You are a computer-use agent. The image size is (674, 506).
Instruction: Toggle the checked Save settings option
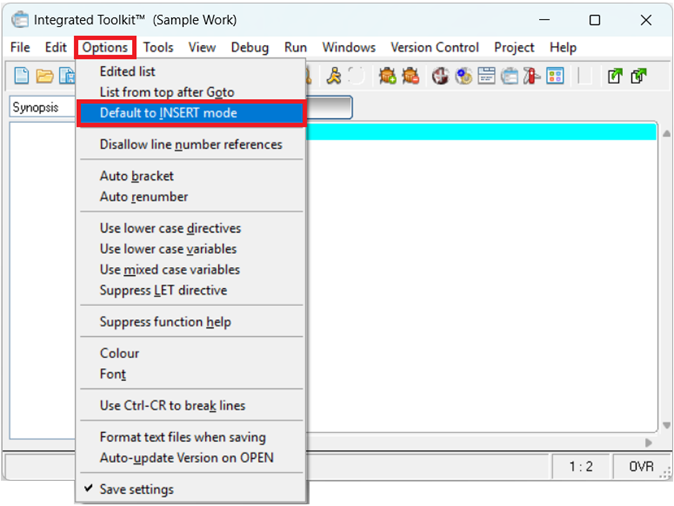click(136, 489)
